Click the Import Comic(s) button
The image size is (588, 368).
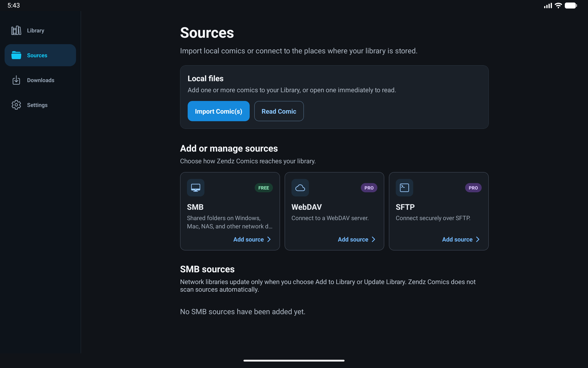218,111
